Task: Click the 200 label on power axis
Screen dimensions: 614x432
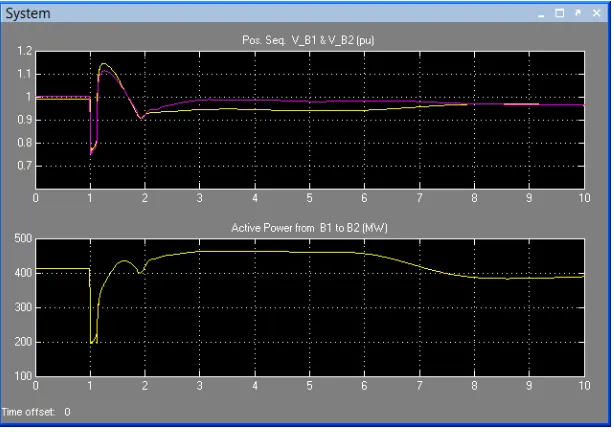Action: pos(23,342)
